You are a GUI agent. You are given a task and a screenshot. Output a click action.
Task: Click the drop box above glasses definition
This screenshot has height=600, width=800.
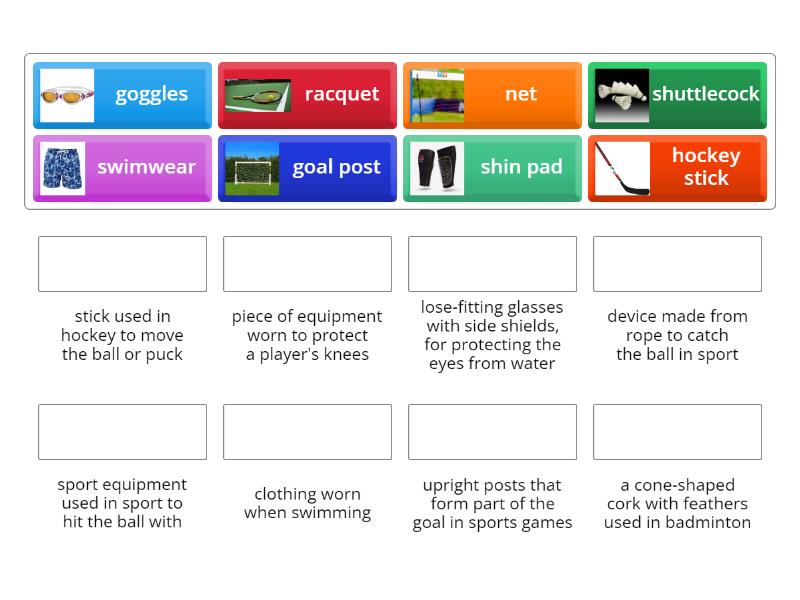click(492, 264)
